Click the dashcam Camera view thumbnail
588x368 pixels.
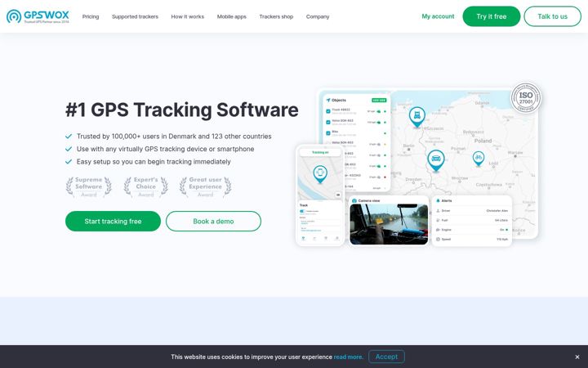(x=389, y=224)
